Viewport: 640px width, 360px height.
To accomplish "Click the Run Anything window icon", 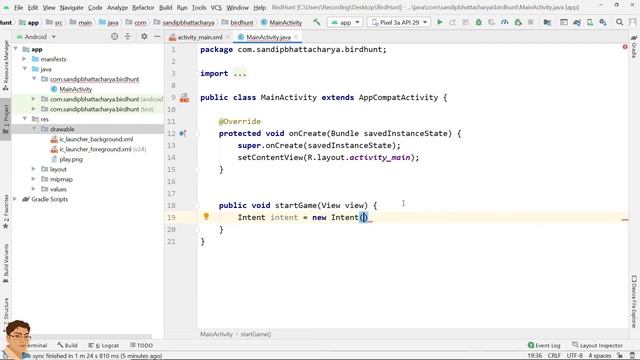I will coord(564,22).
